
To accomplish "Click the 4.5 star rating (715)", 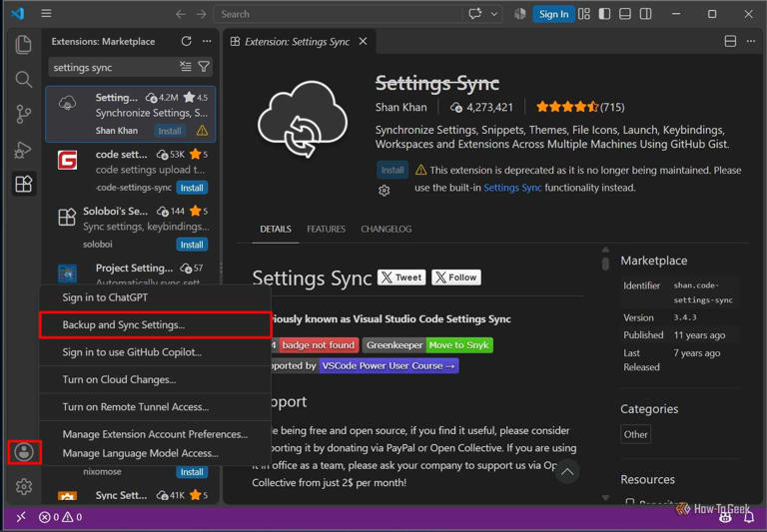I will [x=580, y=107].
